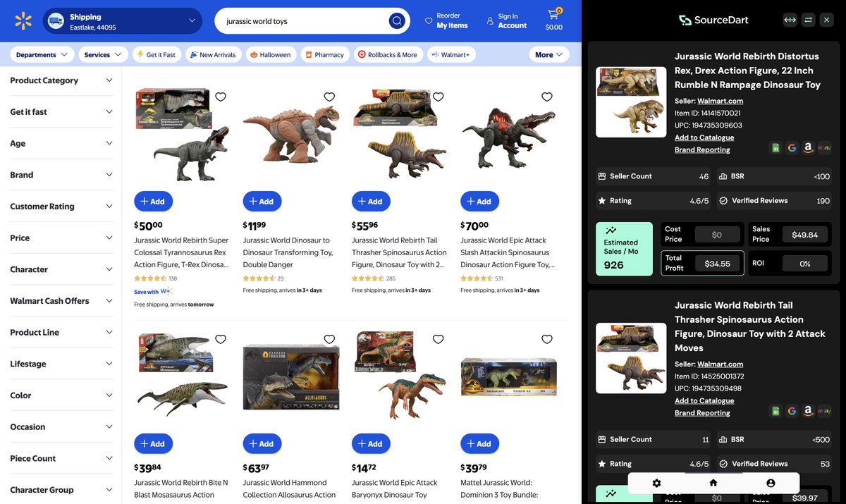Favorite the Hammond Collection Allosaurus heart
The image size is (846, 504).
[x=329, y=340]
